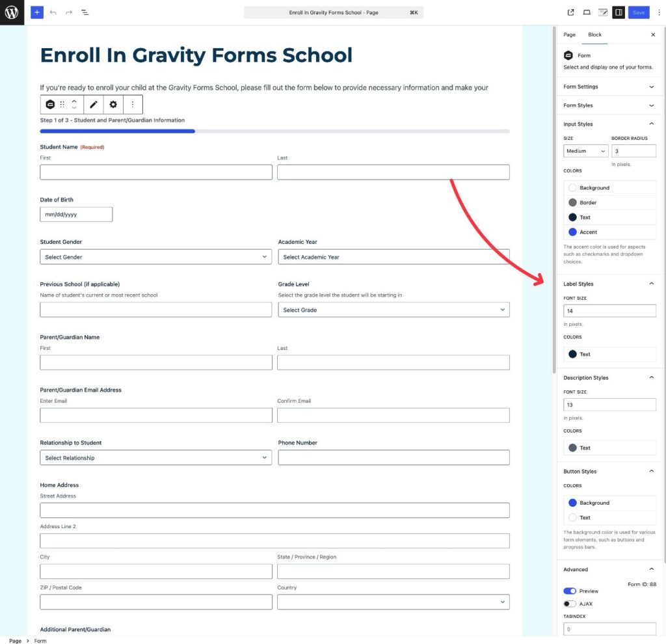Screen dimensions: 666x644
Task: Click the Description Styles font size field
Action: pyautogui.click(x=609, y=405)
